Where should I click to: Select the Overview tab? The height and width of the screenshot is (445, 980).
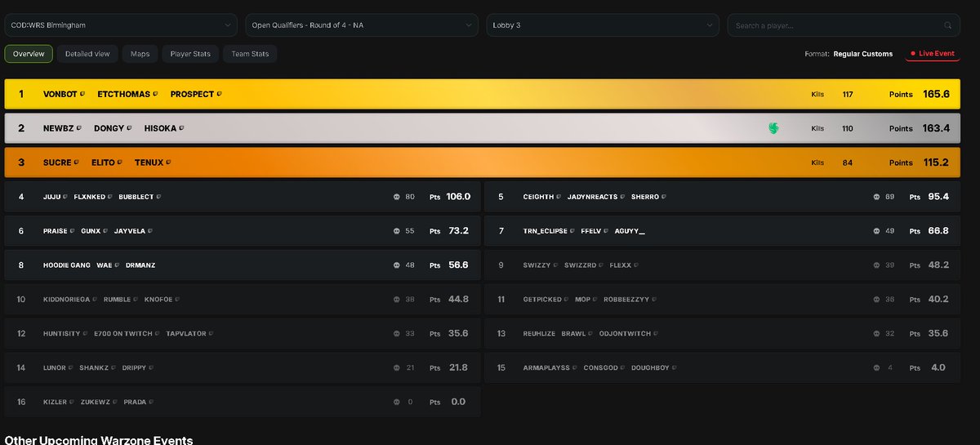[x=29, y=54]
